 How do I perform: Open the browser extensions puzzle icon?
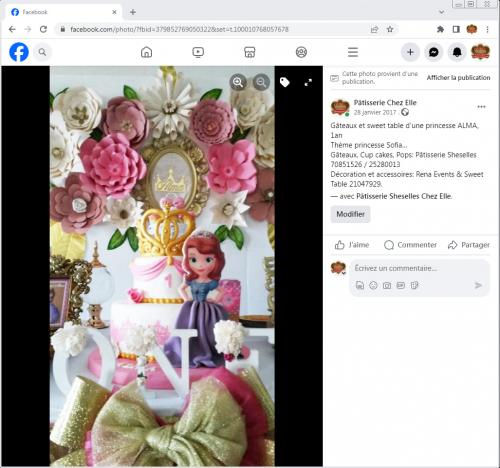(440, 29)
